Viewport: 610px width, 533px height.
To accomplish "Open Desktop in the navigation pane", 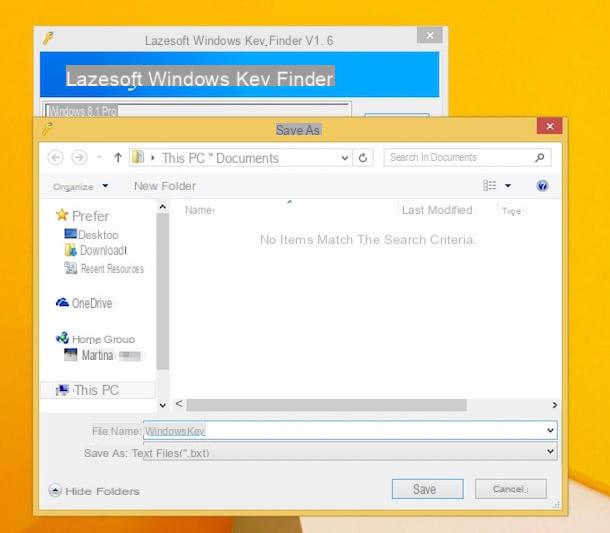I will click(x=98, y=235).
